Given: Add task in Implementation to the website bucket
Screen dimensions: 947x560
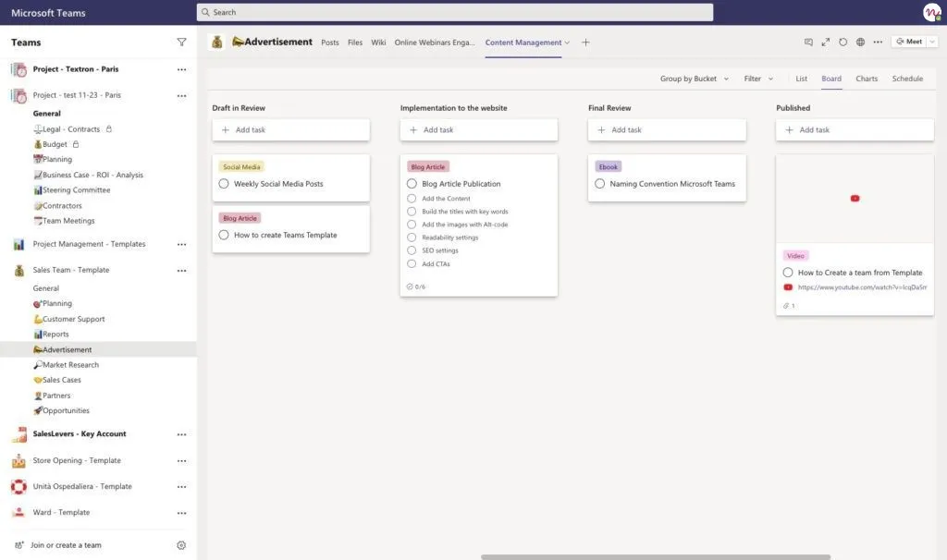Looking at the screenshot, I should point(478,129).
